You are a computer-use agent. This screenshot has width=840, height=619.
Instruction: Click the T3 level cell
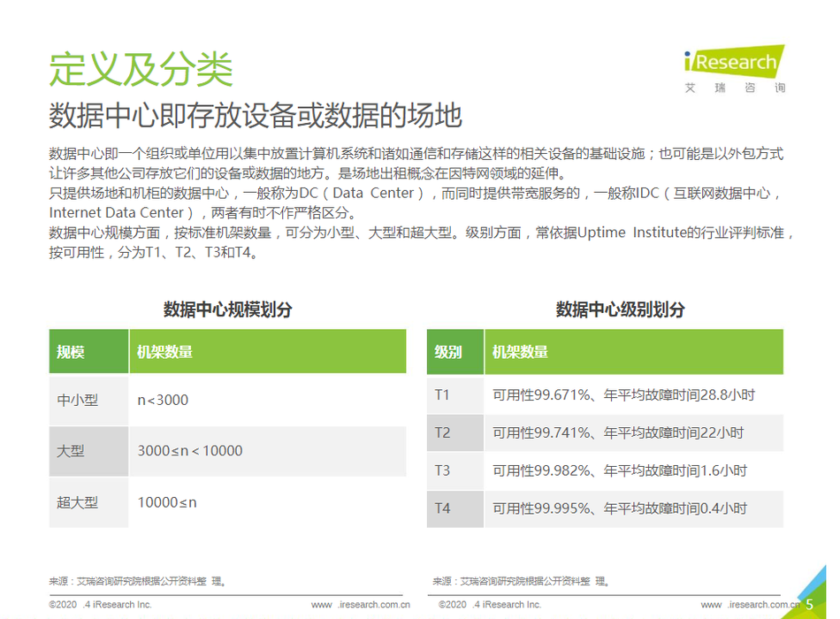442,470
